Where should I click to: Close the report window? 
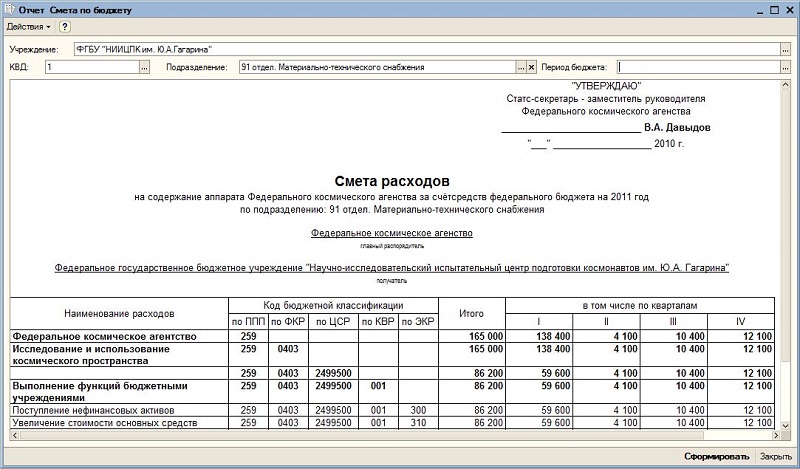(788, 8)
